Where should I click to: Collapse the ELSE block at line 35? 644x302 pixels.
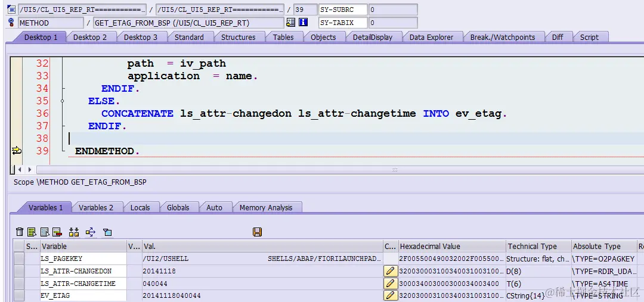63,101
